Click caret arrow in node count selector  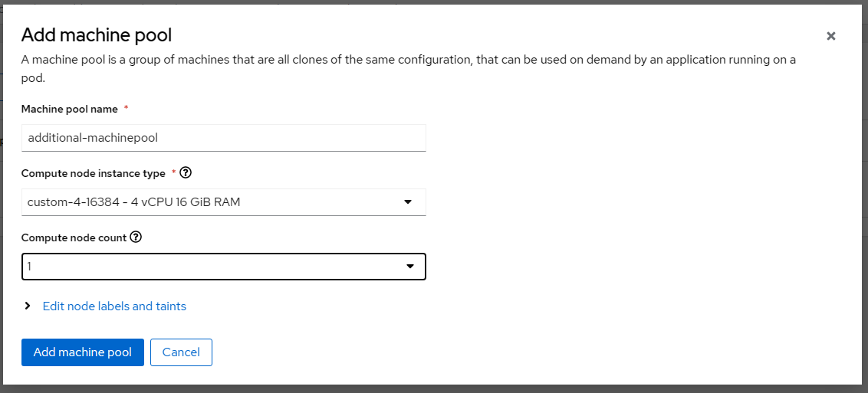[x=409, y=267]
